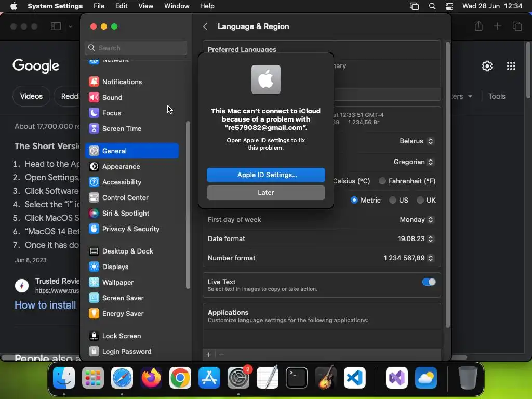Open the File menu
532x399 pixels.
99,6
